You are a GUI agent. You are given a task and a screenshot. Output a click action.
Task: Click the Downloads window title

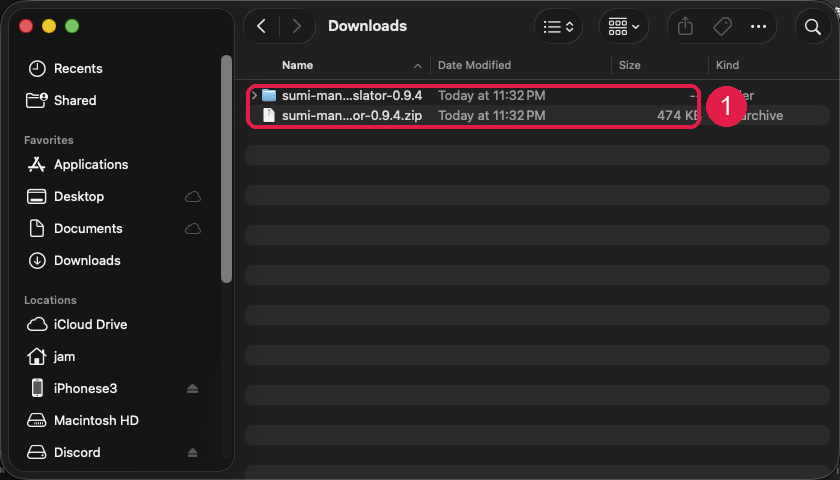[x=368, y=26]
